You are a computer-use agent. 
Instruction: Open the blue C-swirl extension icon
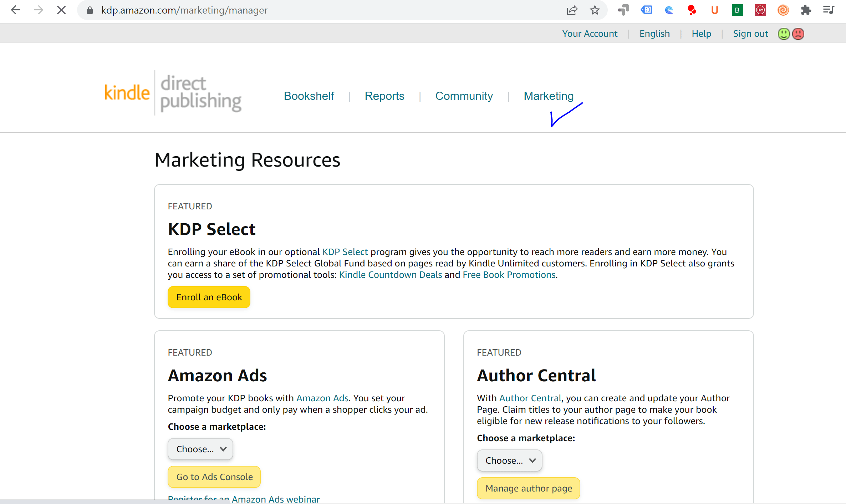(x=669, y=10)
